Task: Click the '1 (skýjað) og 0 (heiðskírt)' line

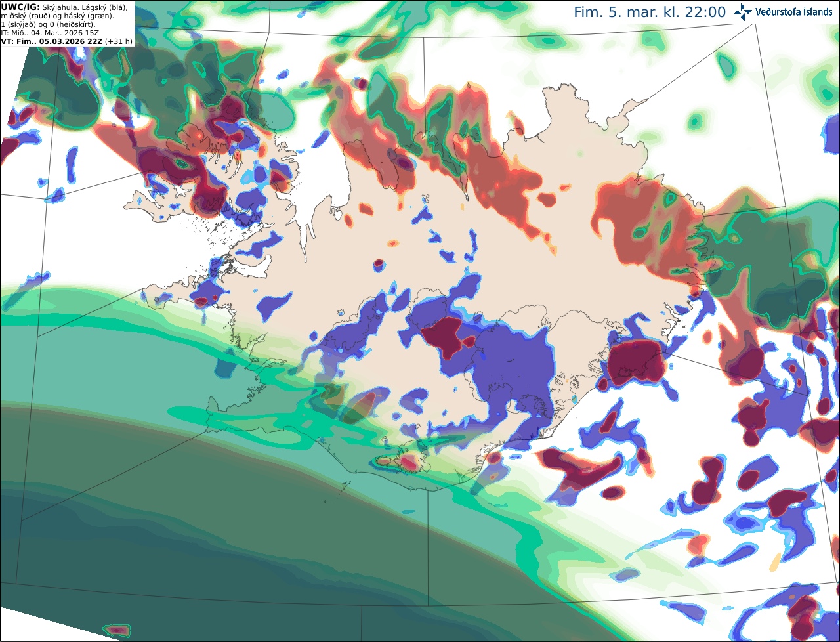Action: 49,24
